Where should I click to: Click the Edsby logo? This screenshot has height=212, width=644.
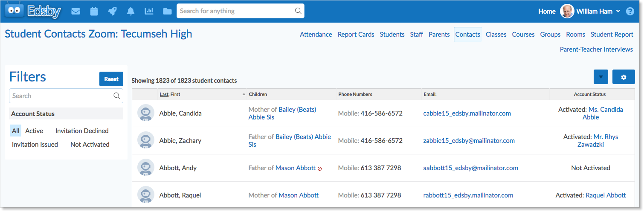click(x=33, y=11)
